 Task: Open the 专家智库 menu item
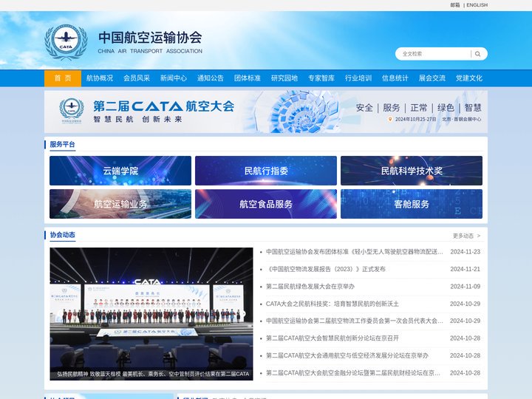tap(321, 78)
